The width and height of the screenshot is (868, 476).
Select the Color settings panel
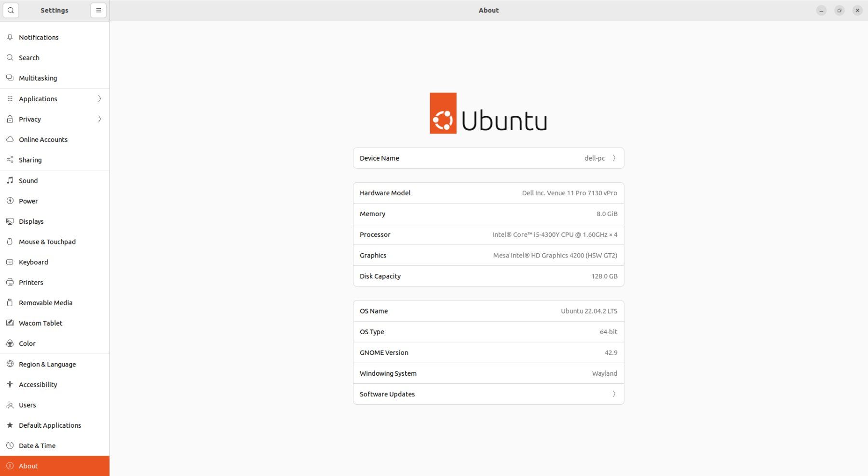(x=55, y=343)
